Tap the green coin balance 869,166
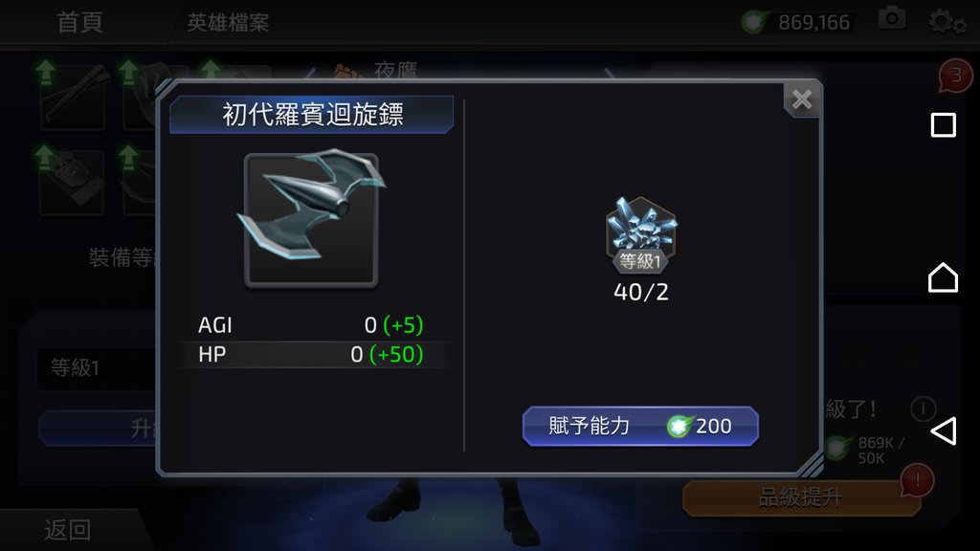Screen dimensions: 980x551 pyautogui.click(x=796, y=23)
